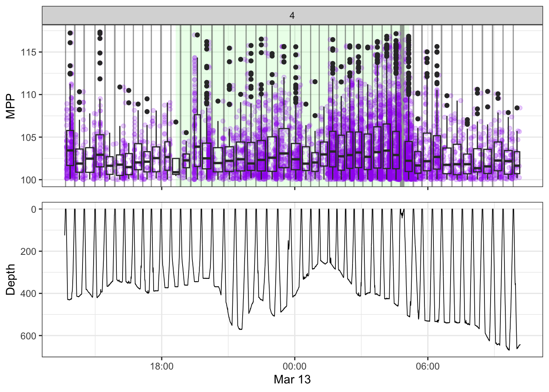Click the 115 tick label on MPP axis
549x392 pixels.
tap(29, 52)
